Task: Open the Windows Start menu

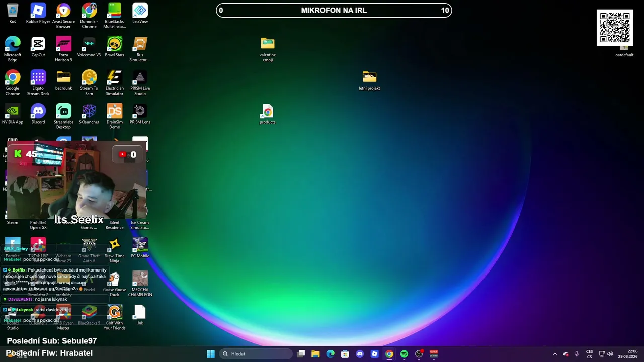Action: (211, 354)
